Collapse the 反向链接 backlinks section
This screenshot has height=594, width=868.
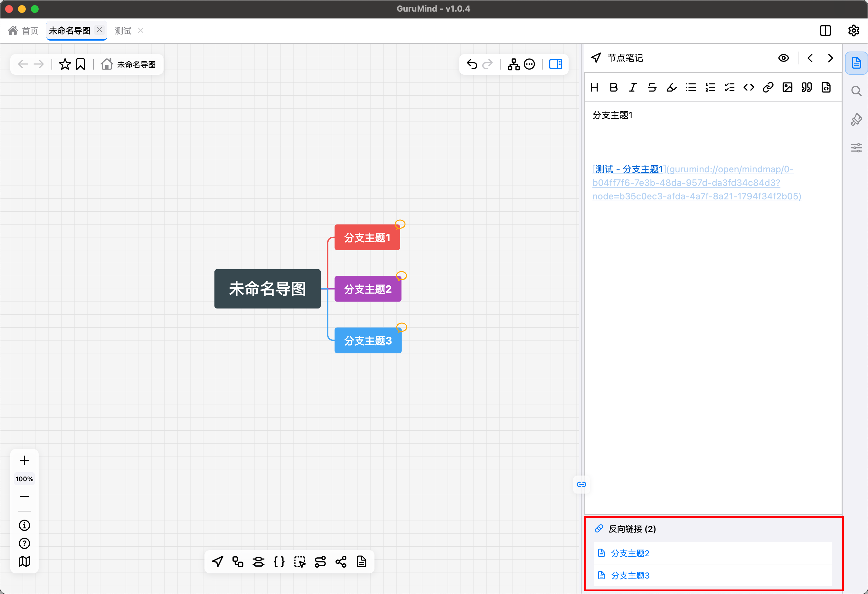coord(632,529)
